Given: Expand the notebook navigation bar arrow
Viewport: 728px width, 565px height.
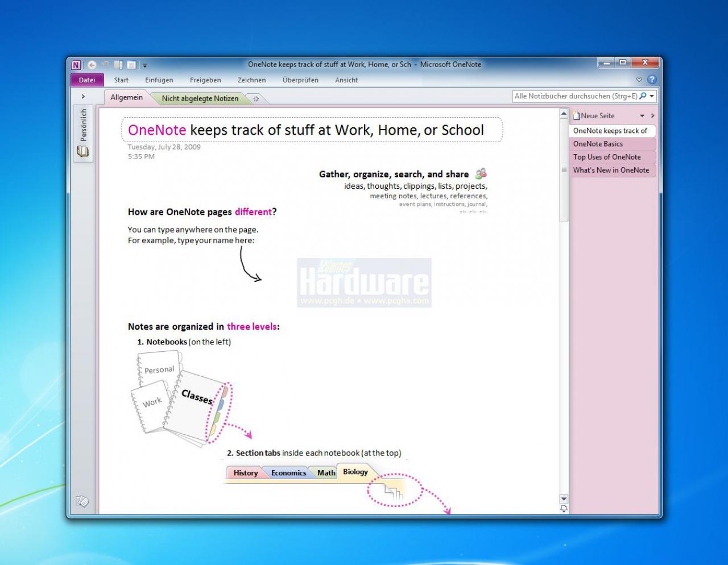Looking at the screenshot, I should [x=83, y=97].
